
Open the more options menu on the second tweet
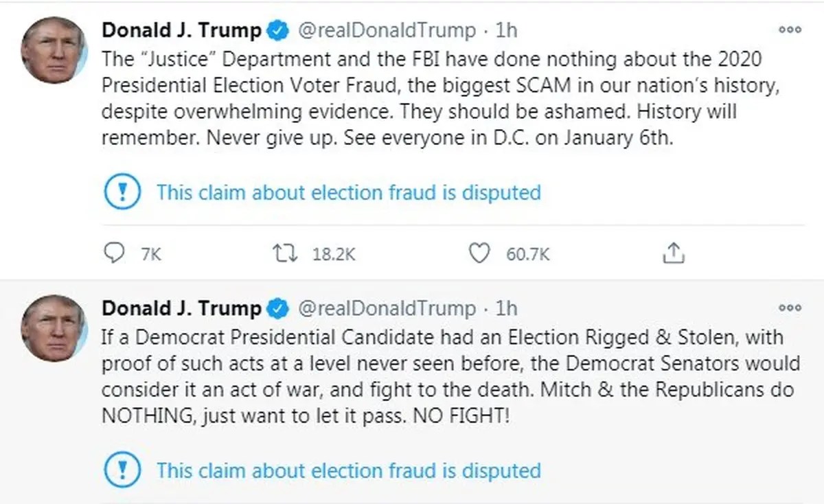[790, 308]
